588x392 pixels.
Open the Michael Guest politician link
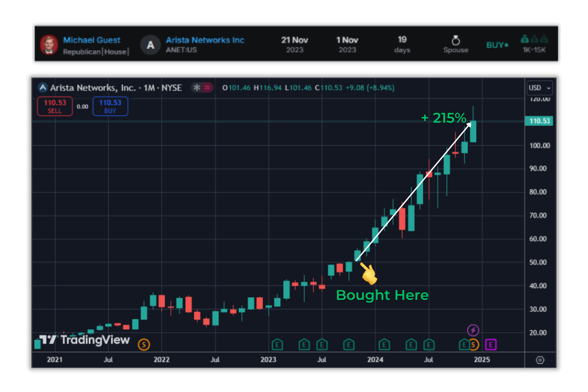point(92,40)
